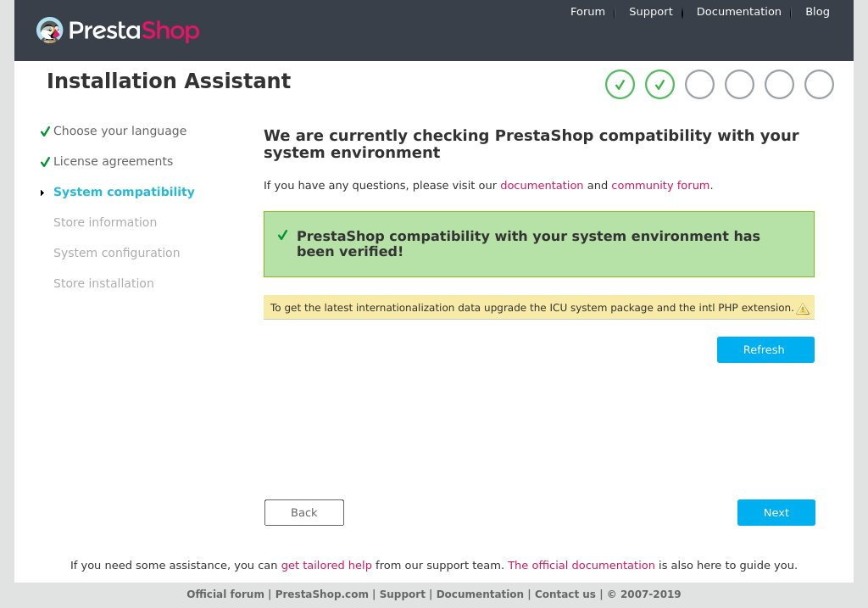Click the fifth empty step circle
Viewport: 868px width, 608px height.
click(779, 84)
